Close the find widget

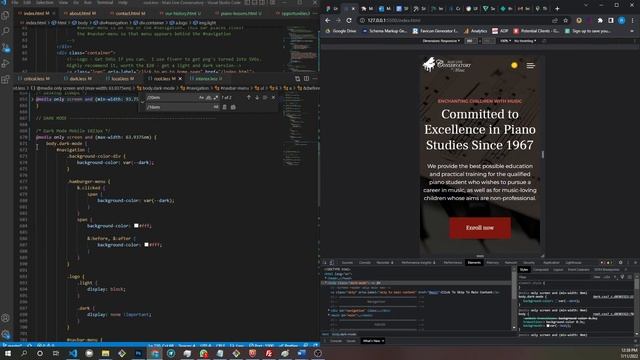(273, 98)
